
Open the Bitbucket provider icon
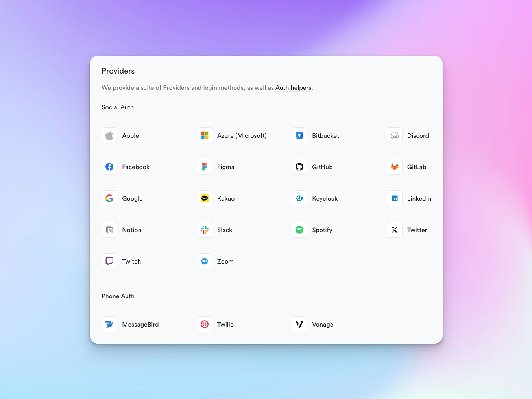coord(299,135)
